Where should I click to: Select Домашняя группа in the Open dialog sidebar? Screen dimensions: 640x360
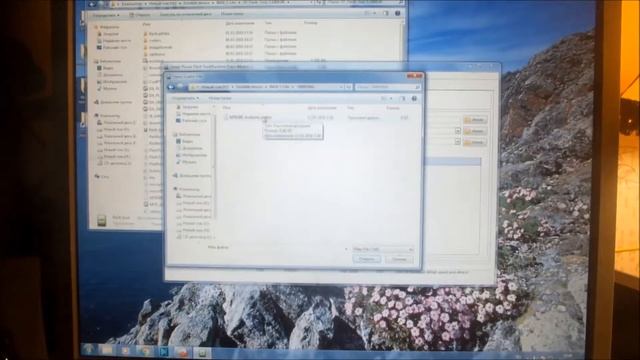[x=192, y=176]
